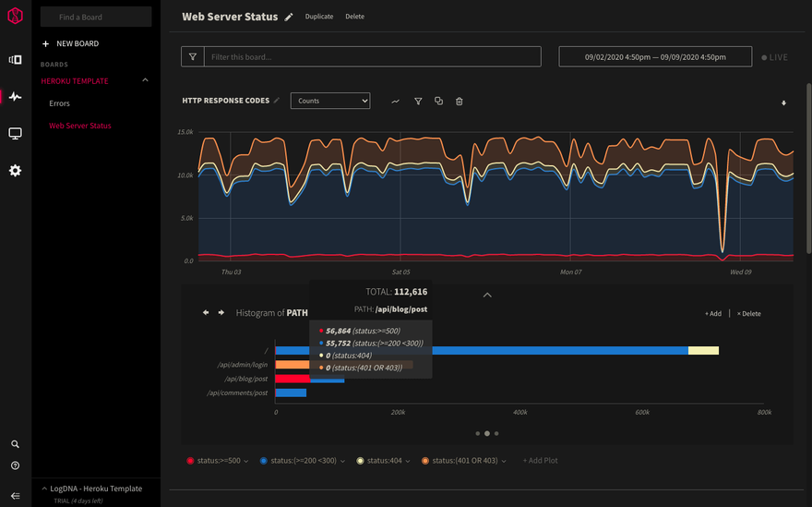This screenshot has width=812, height=507.
Task: Click the graph filter funnel icon
Action: 418,101
